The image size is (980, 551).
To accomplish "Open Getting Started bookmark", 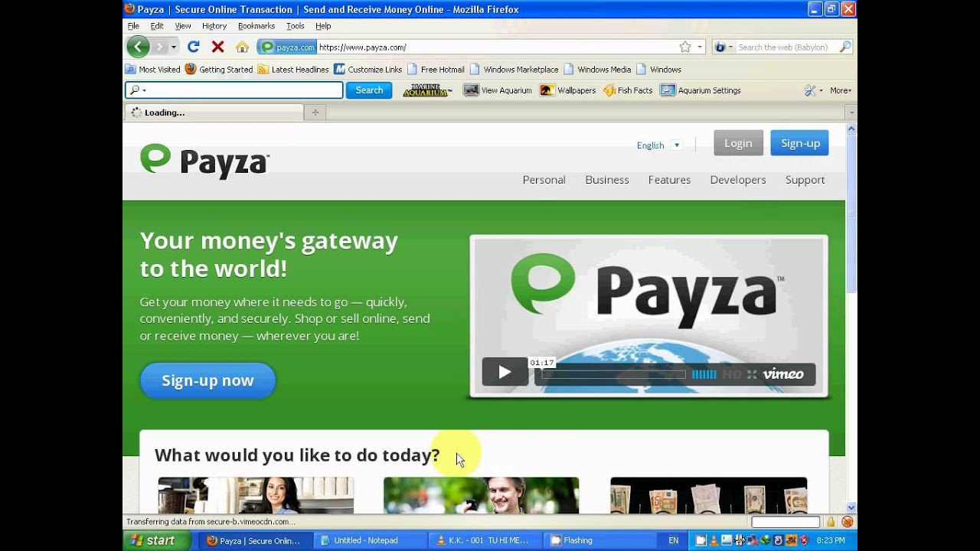I will pyautogui.click(x=218, y=69).
